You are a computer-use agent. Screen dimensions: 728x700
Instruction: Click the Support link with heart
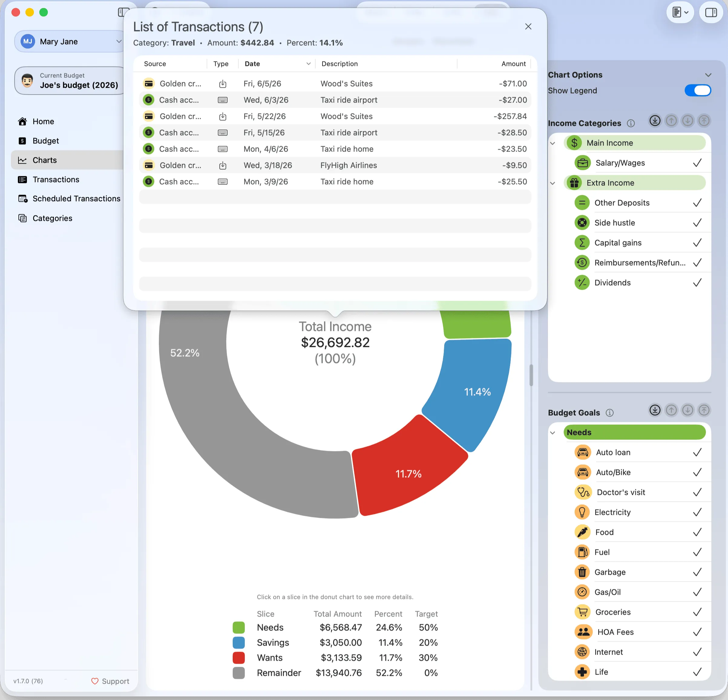[110, 681]
